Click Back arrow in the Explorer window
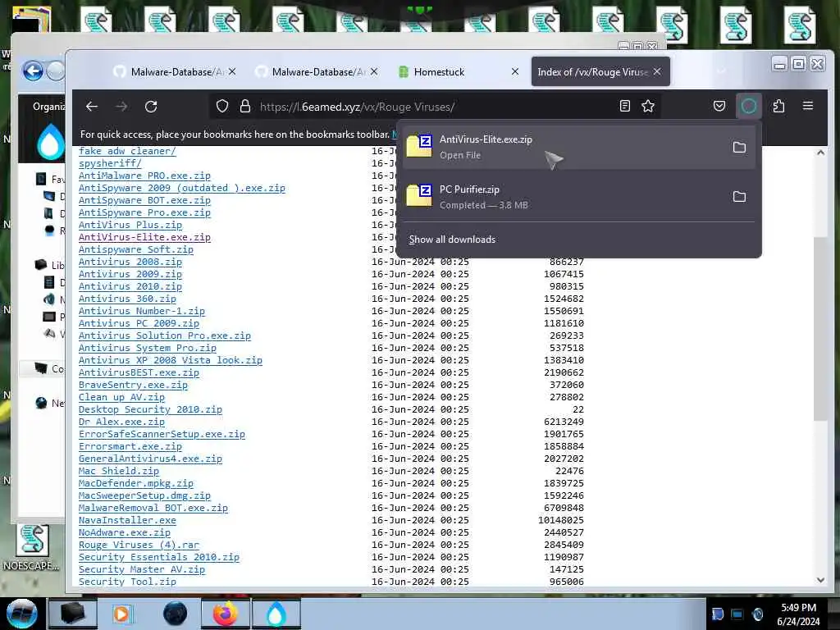The height and width of the screenshot is (630, 840). [33, 71]
